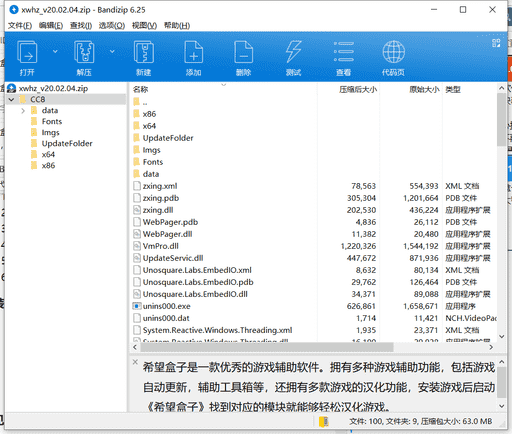The width and height of the screenshot is (512, 434).
Task: Click the Code page (代码页) globe icon
Action: (x=394, y=52)
